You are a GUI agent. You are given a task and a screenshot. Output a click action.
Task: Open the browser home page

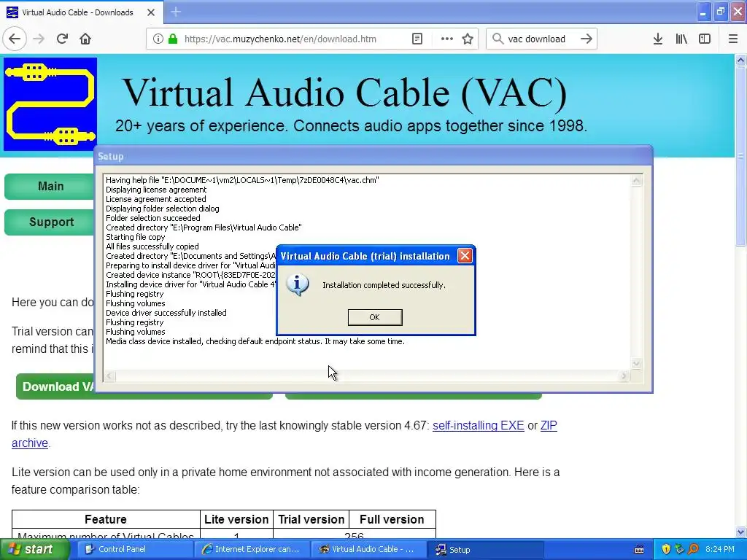pos(85,39)
